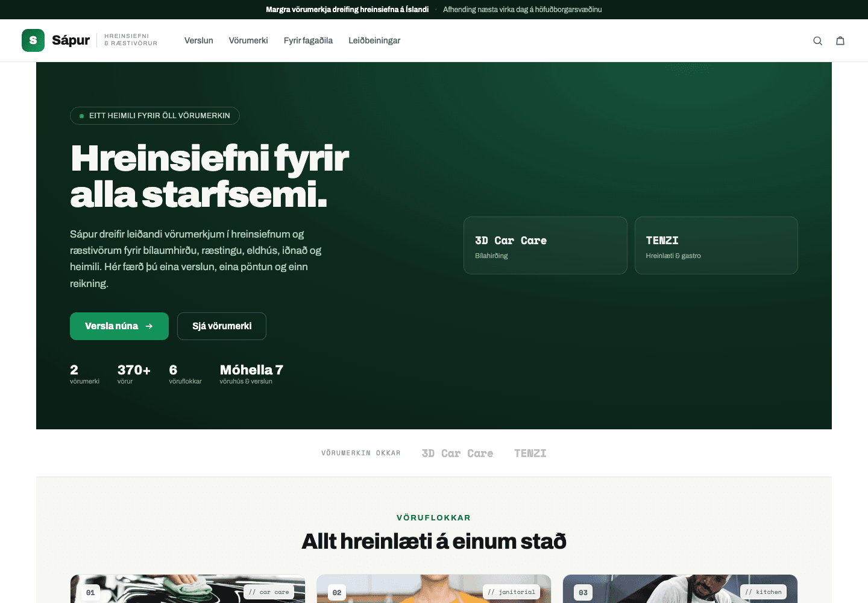This screenshot has height=603, width=868.
Task: Open the Fyrir fagaðila menu item
Action: pos(308,40)
